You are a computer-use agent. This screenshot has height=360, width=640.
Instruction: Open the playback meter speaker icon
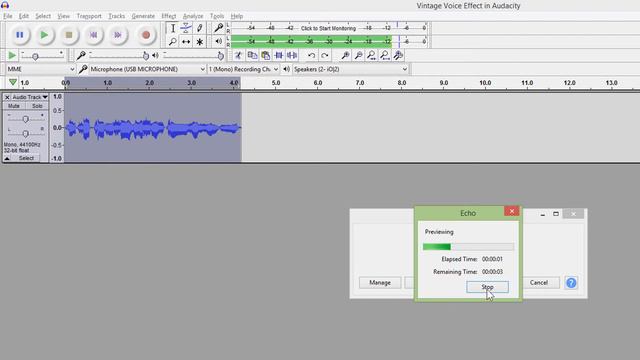pyautogui.click(x=218, y=41)
